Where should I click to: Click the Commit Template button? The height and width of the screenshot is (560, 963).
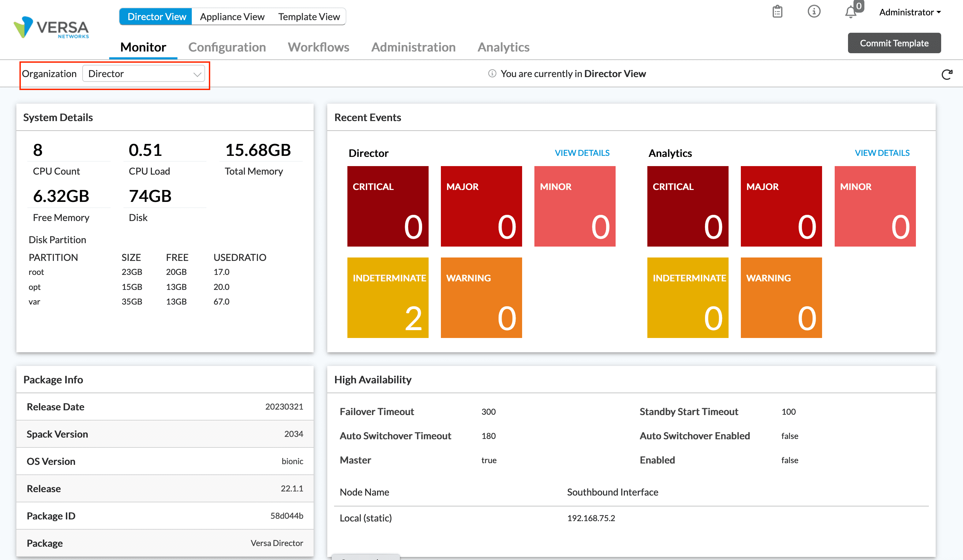[x=894, y=43]
